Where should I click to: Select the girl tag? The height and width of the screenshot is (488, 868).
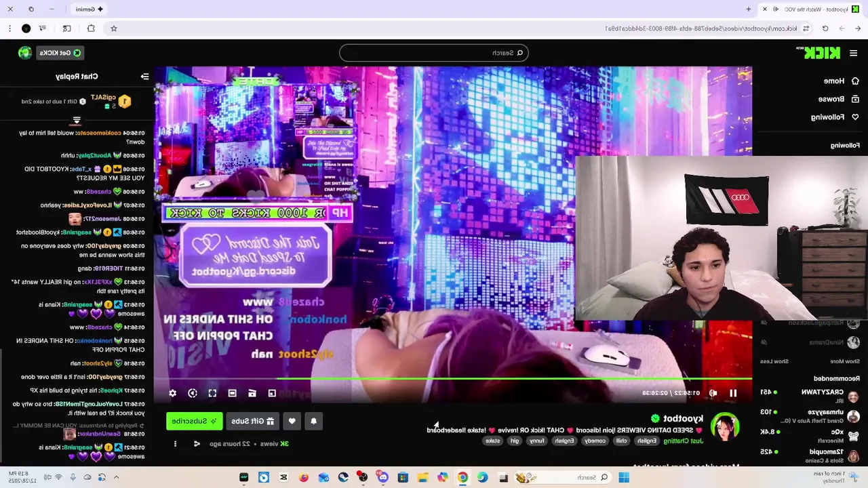(x=515, y=441)
